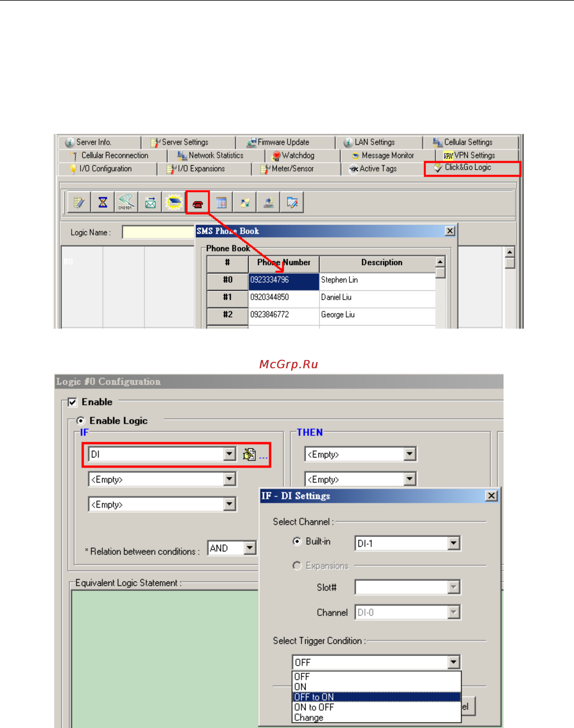The height and width of the screenshot is (728, 574).
Task: Choose OFF in trigger condition list
Action: tap(376, 677)
